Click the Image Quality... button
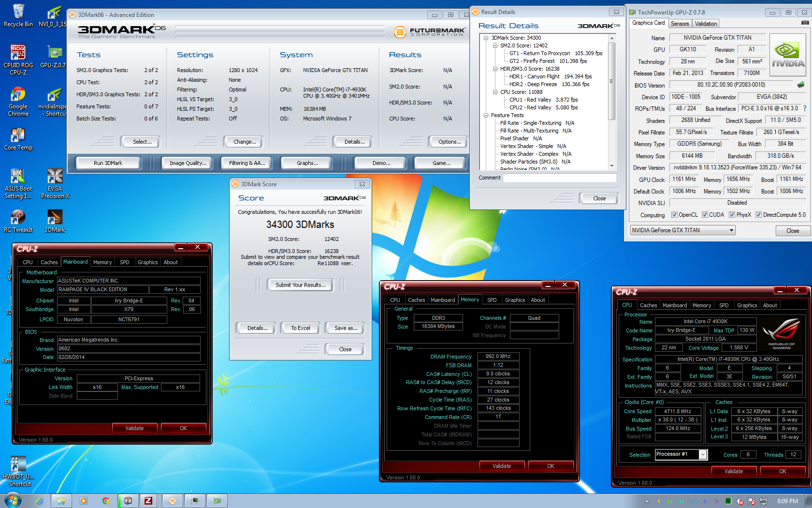This screenshot has width=812, height=508. pyautogui.click(x=188, y=163)
